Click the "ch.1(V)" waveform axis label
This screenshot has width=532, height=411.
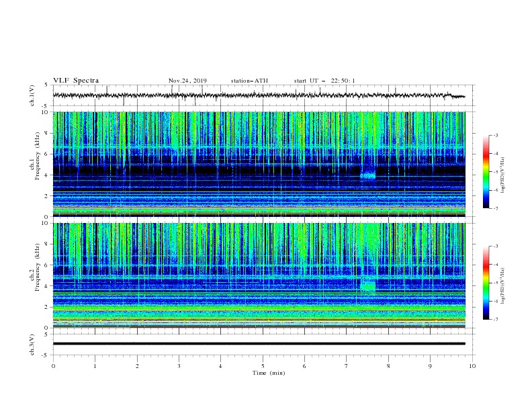click(x=32, y=95)
